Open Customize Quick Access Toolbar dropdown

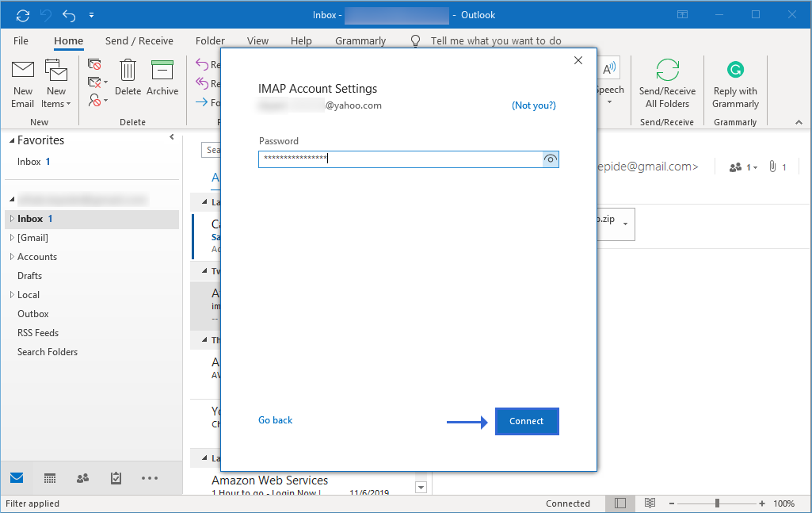[x=91, y=16]
